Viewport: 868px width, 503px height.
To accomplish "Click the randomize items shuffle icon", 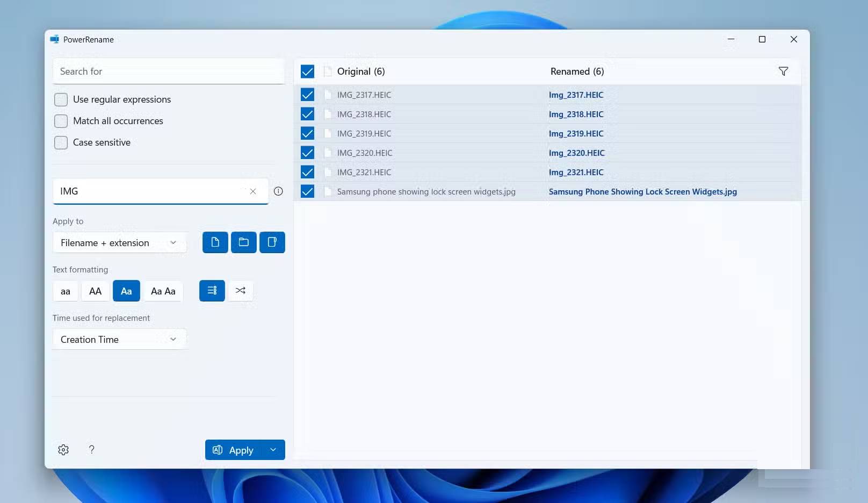I will pyautogui.click(x=240, y=291).
